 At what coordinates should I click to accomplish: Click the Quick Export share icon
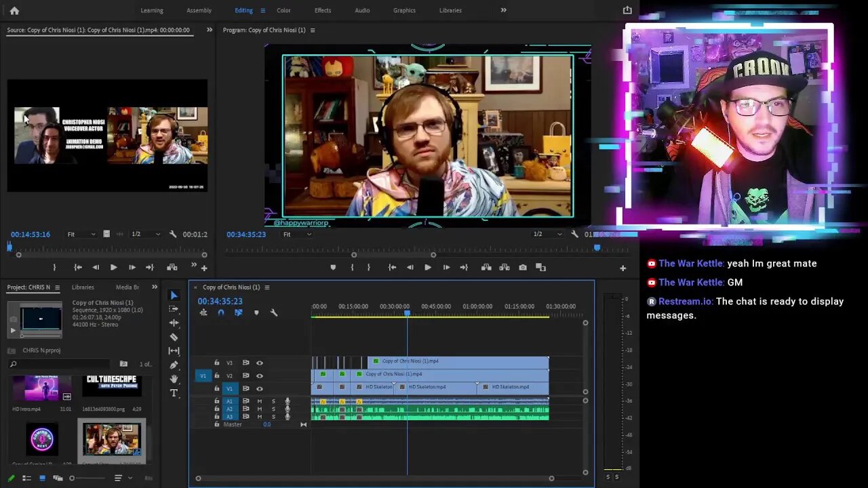pos(627,10)
